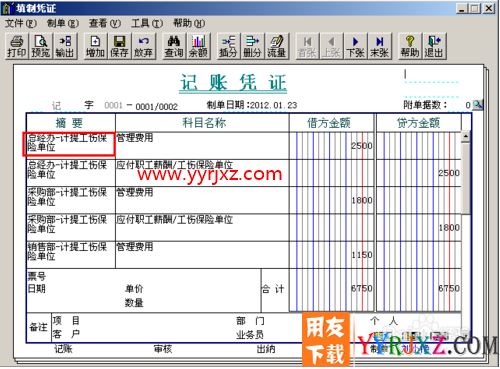Exit via the 退出 icon
This screenshot has height=369, width=500.
[x=434, y=46]
